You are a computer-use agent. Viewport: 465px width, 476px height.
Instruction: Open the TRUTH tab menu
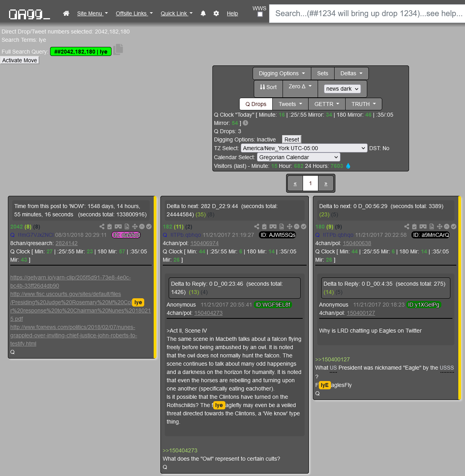364,104
